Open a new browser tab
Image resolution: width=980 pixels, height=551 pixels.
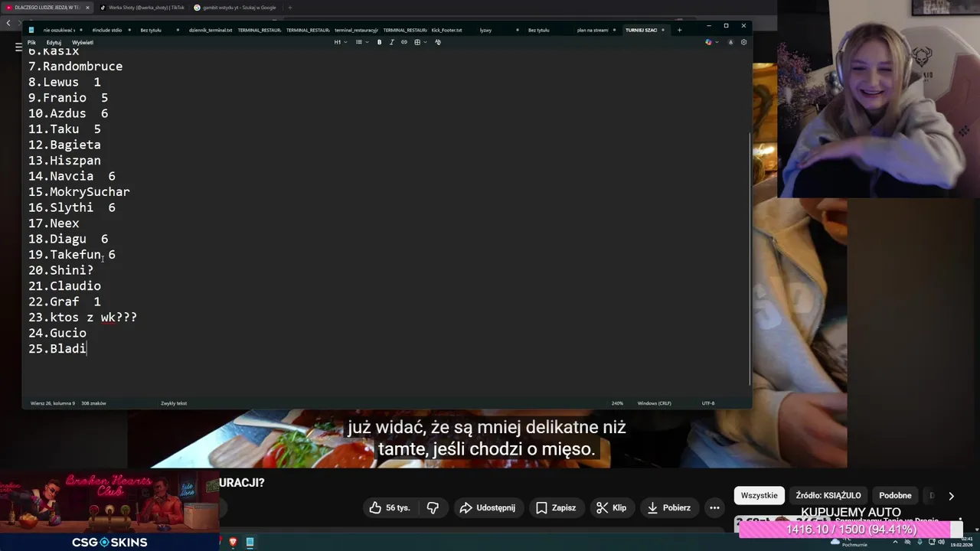pyautogui.click(x=289, y=8)
